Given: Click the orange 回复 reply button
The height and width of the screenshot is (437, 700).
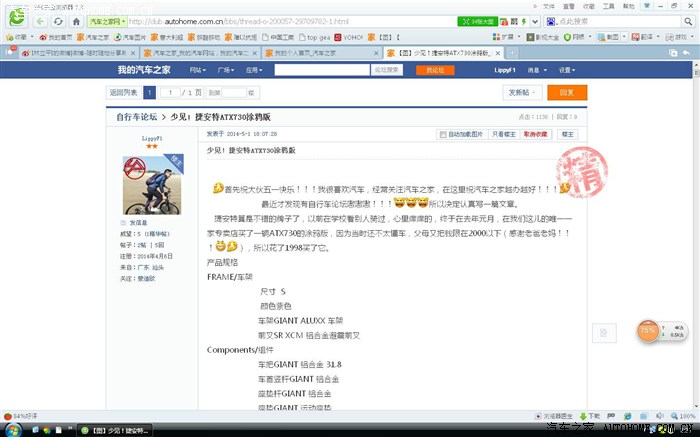Looking at the screenshot, I should (x=568, y=92).
